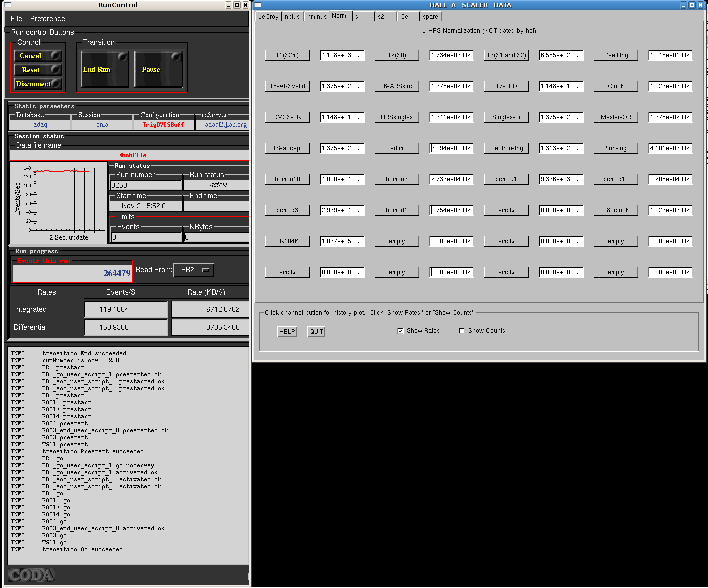
Task: Click the TrigDVCSBuff configuration field
Action: click(x=163, y=125)
